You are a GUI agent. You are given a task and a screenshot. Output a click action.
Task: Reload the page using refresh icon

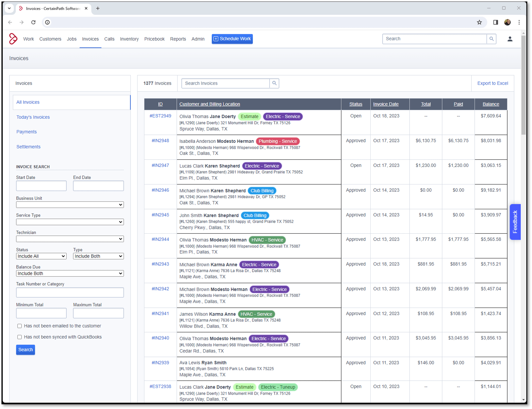pos(33,22)
